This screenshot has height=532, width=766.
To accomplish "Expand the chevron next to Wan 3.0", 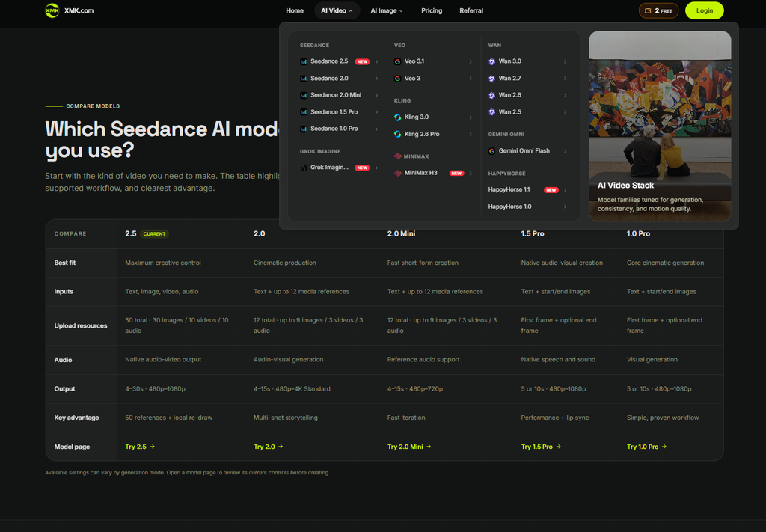I will [x=565, y=61].
